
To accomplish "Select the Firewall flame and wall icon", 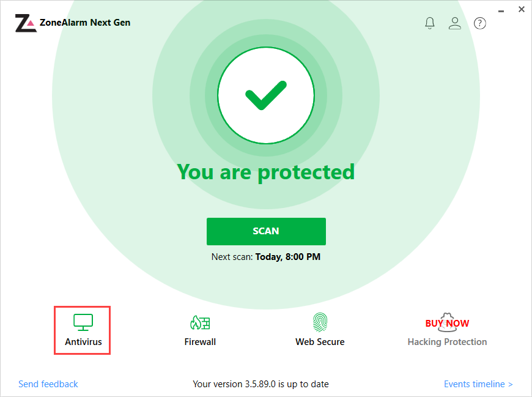I will (200, 322).
